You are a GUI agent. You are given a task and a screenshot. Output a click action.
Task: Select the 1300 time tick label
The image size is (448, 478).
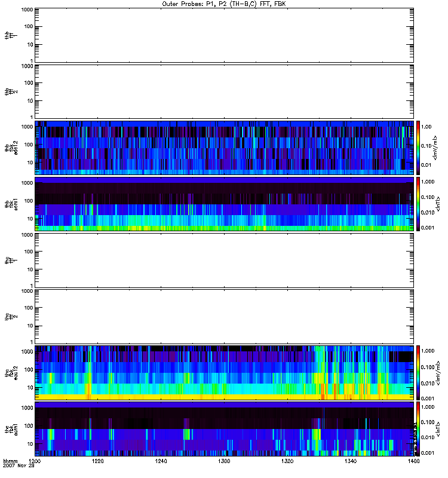pos(224,462)
